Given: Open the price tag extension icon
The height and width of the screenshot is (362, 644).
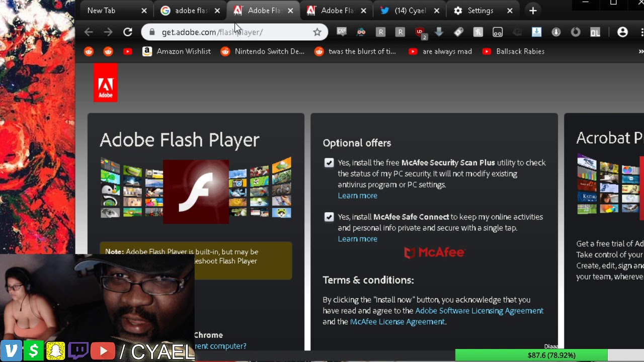Looking at the screenshot, I should (458, 32).
